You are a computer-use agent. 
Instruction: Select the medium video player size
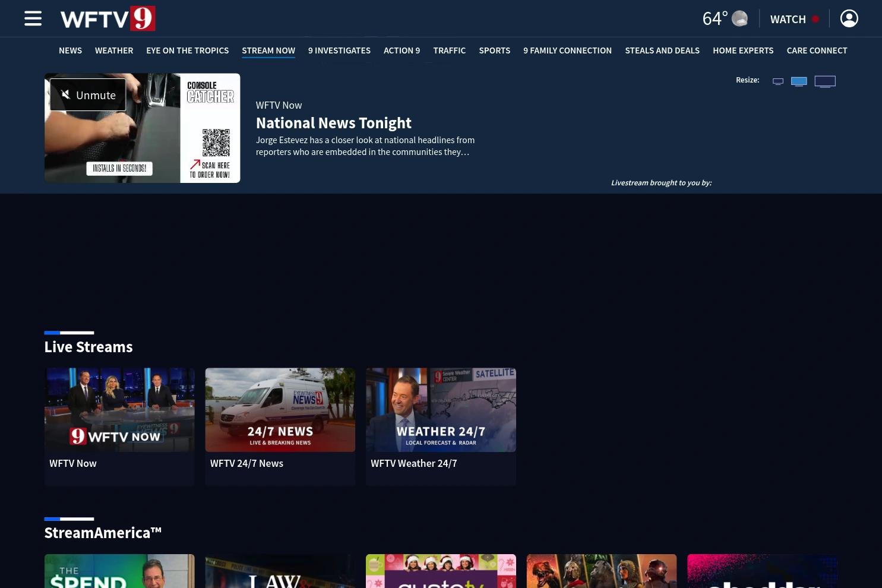pos(799,81)
